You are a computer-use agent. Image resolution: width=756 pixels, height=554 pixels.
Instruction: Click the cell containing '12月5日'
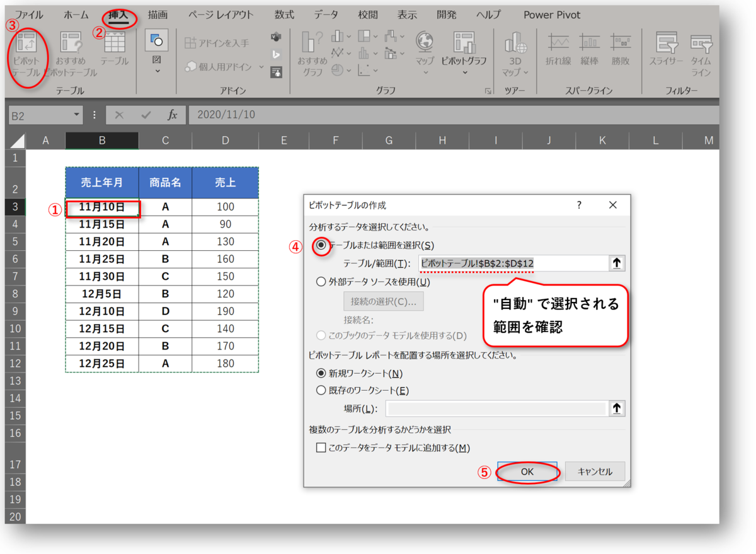pyautogui.click(x=102, y=294)
